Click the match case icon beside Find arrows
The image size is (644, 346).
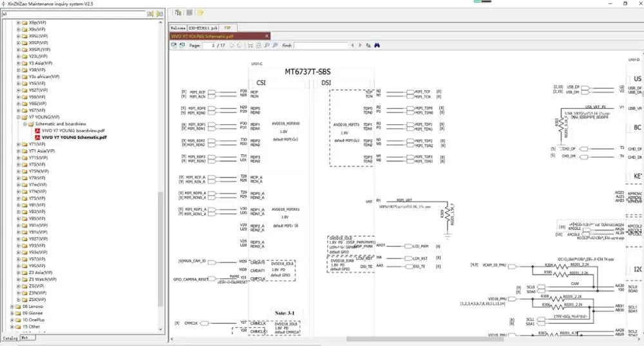(368, 45)
